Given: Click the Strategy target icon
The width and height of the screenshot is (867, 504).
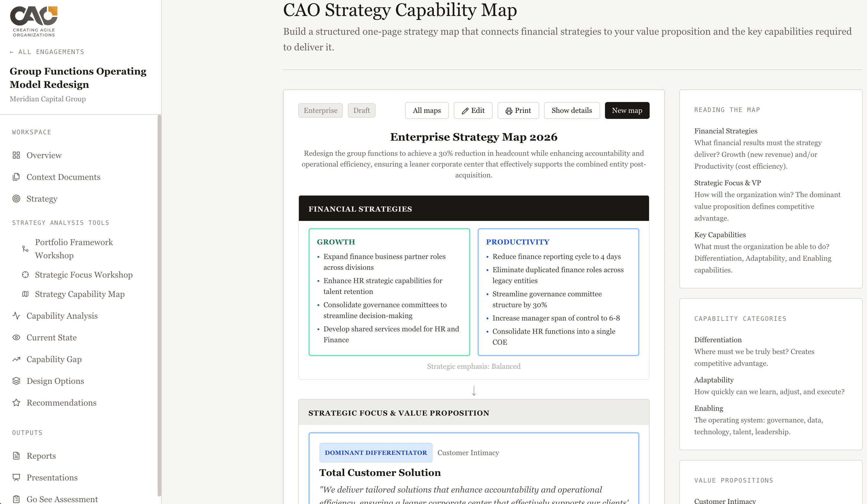Looking at the screenshot, I should point(16,199).
